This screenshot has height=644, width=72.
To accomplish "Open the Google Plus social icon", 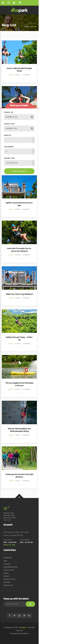I will 29,615.
